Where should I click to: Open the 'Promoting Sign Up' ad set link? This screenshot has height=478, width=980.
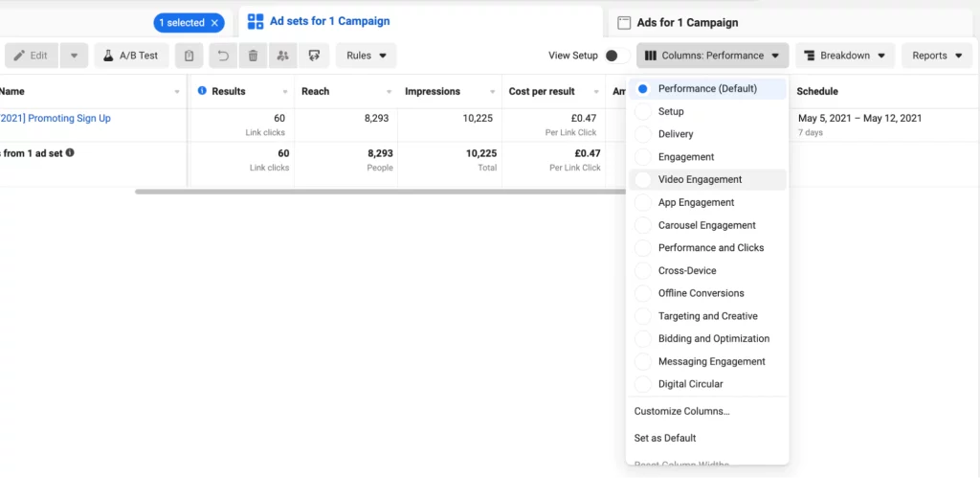coord(56,118)
